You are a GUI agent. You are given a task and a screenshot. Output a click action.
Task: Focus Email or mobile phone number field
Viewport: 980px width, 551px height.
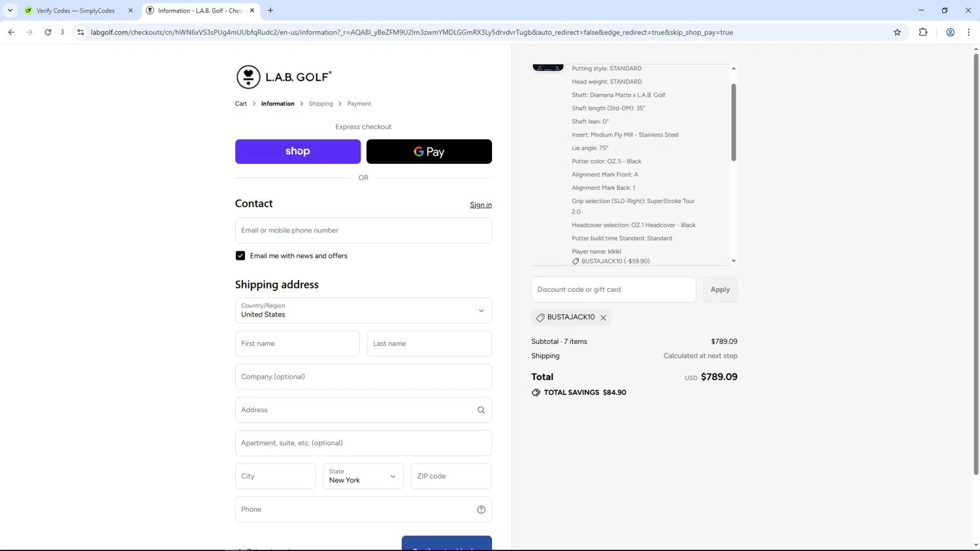pos(363,230)
